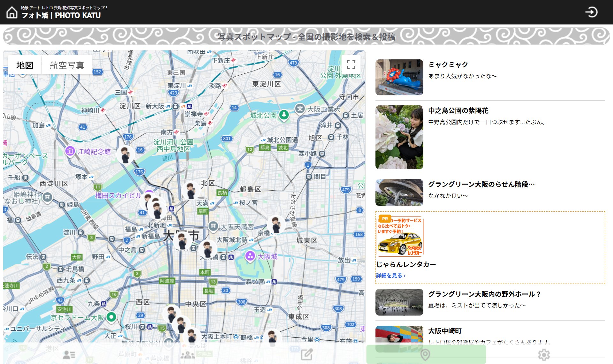Select the 城北公園 park tree icon
613x364 pixels.
tap(284, 115)
